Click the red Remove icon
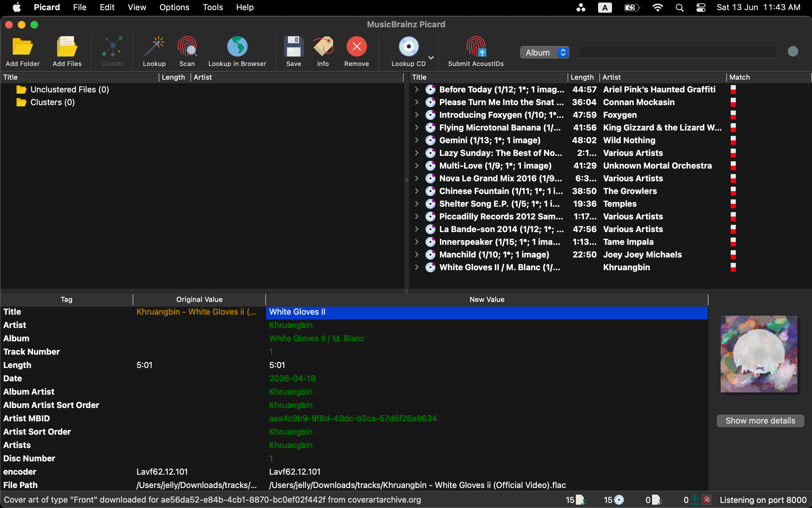 [x=356, y=47]
